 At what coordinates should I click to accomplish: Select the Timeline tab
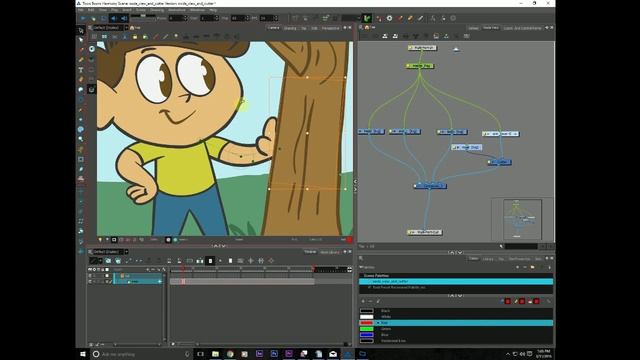click(310, 252)
